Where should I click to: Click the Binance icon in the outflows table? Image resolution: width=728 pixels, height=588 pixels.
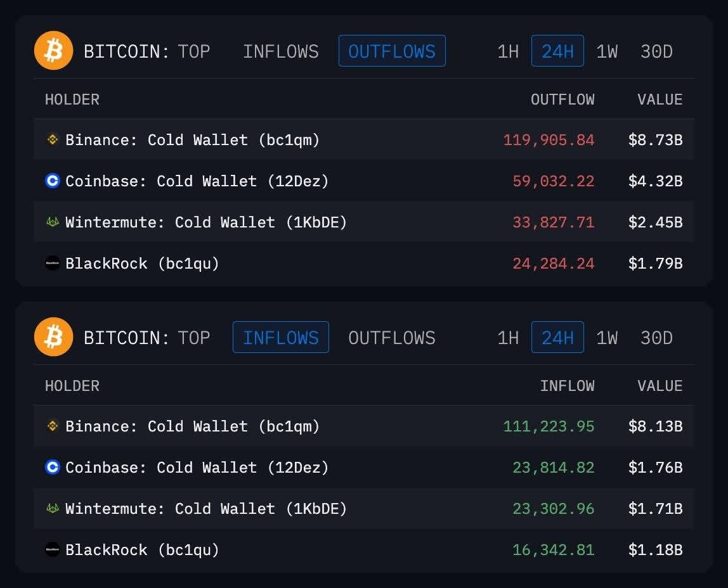(x=53, y=139)
